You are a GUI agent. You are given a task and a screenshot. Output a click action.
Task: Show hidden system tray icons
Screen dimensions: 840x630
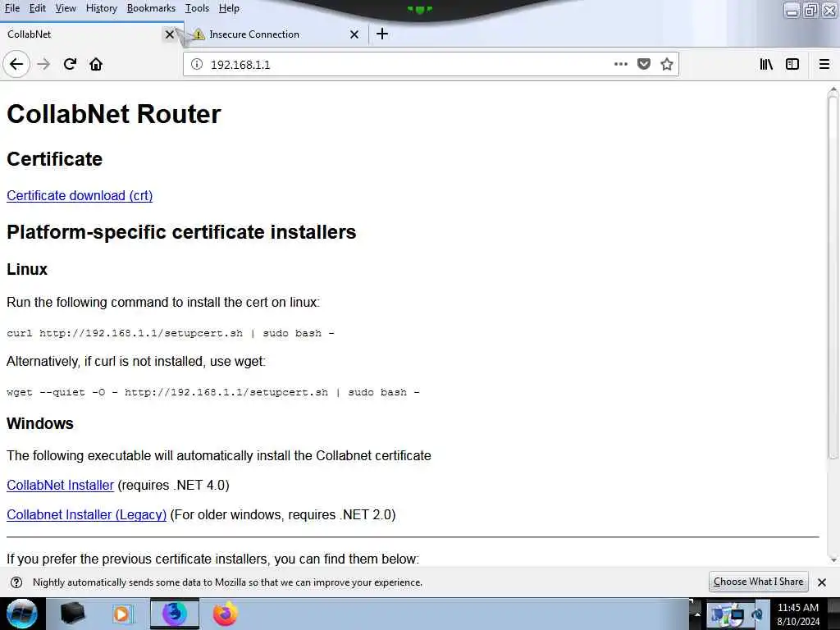697,614
